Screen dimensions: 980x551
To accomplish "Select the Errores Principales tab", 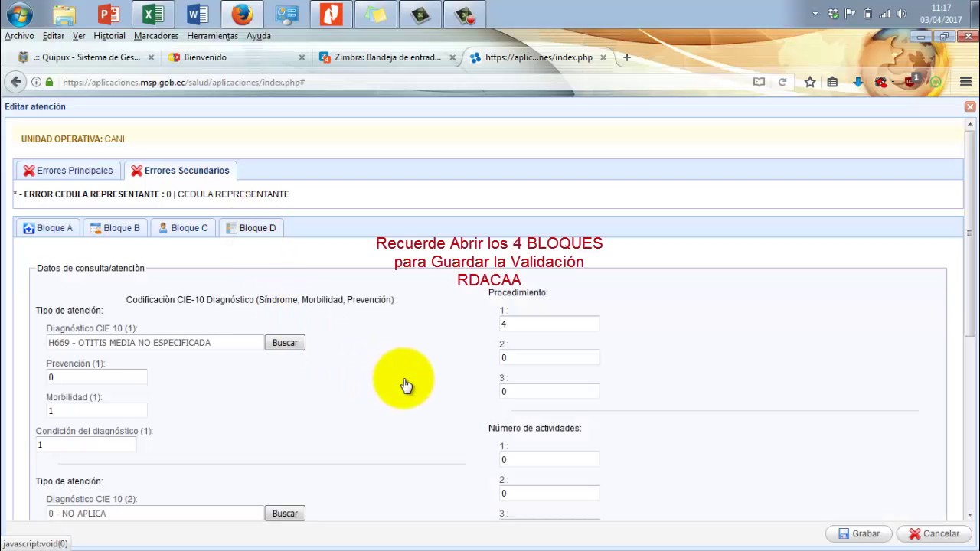I will [68, 171].
